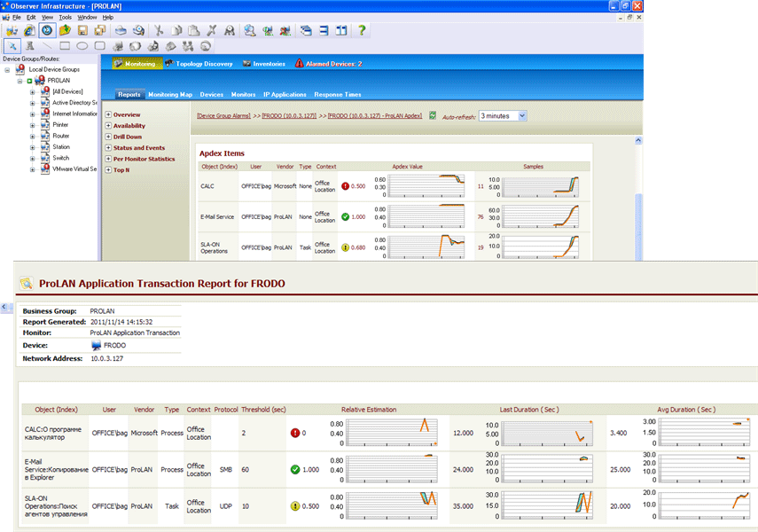The width and height of the screenshot is (758, 532).
Task: Select the rectangle shape drawing tool
Action: [65, 46]
